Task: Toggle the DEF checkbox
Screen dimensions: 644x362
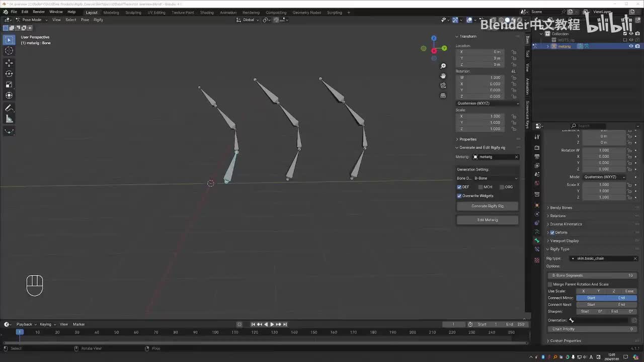Action: point(459,187)
